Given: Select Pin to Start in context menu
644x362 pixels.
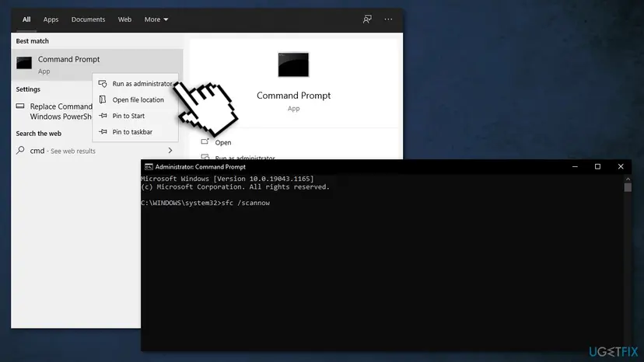Looking at the screenshot, I should tap(136, 116).
